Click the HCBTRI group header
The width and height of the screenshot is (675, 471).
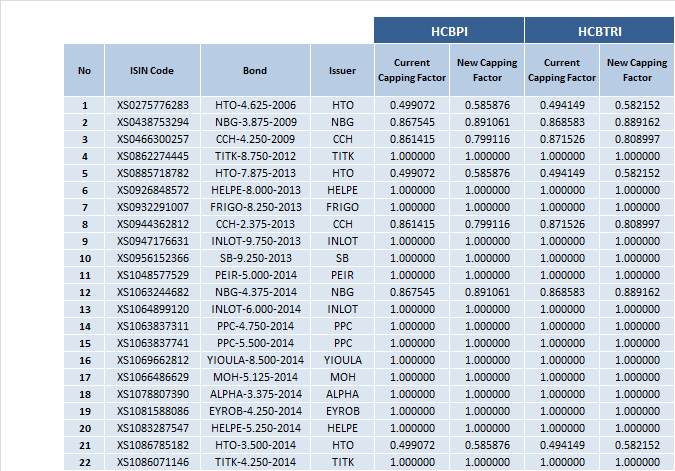[x=598, y=30]
